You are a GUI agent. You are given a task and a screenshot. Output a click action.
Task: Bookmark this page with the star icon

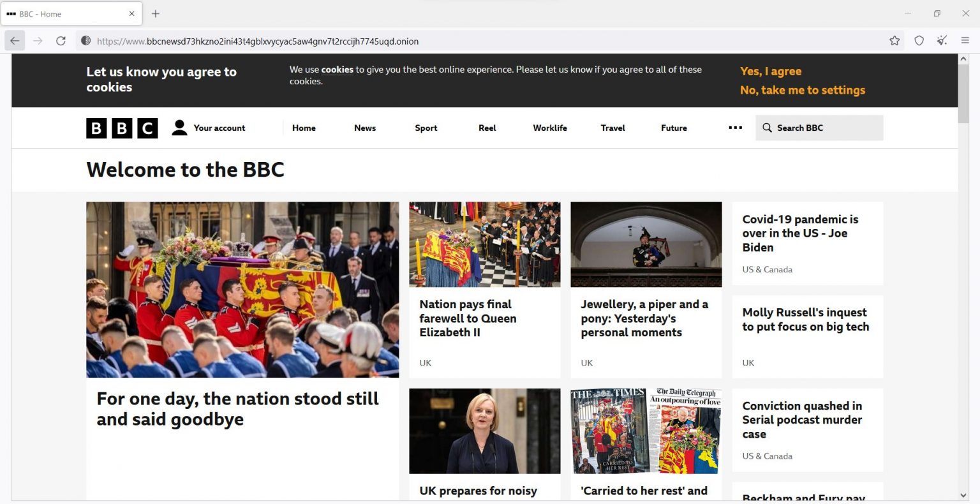point(895,41)
